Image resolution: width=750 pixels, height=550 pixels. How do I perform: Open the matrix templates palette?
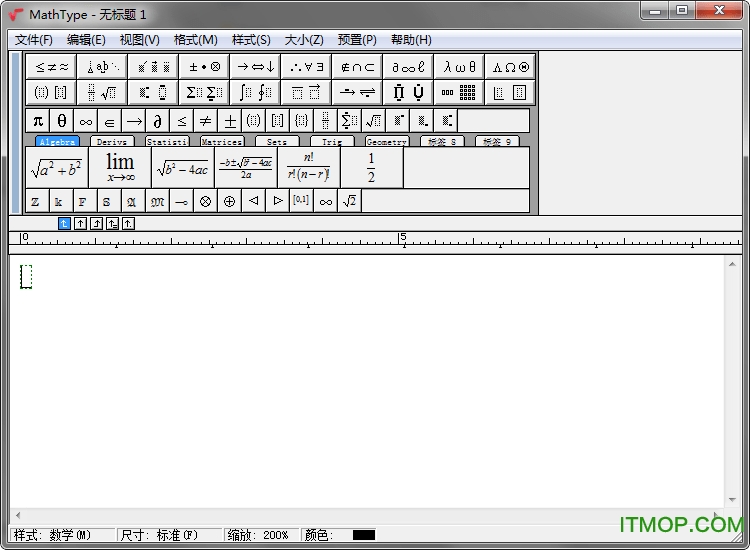click(x=459, y=92)
